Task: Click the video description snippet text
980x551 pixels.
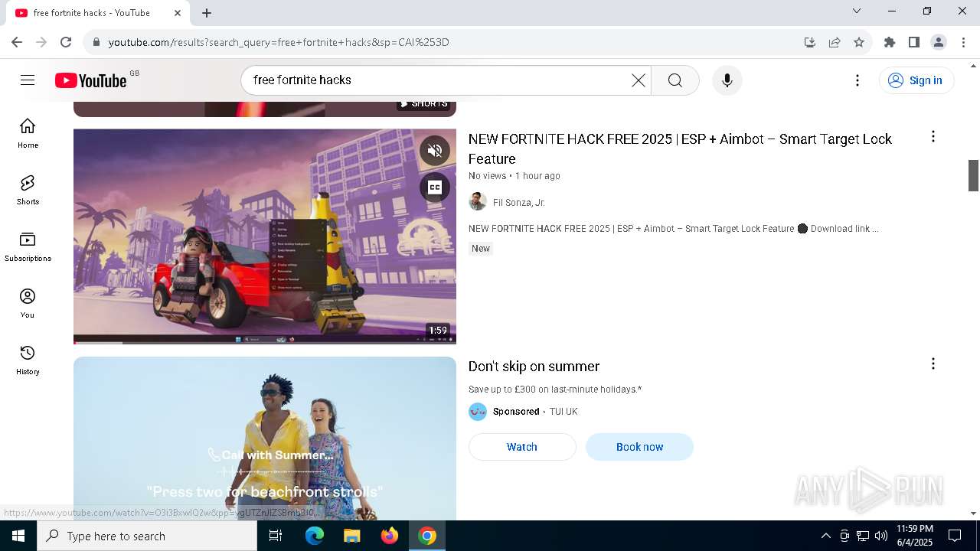Action: tap(673, 229)
